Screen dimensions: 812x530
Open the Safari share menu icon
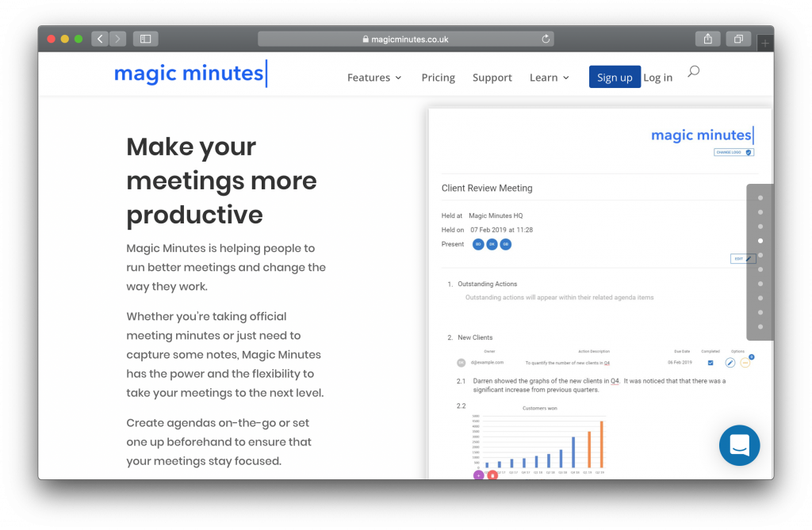coord(708,39)
